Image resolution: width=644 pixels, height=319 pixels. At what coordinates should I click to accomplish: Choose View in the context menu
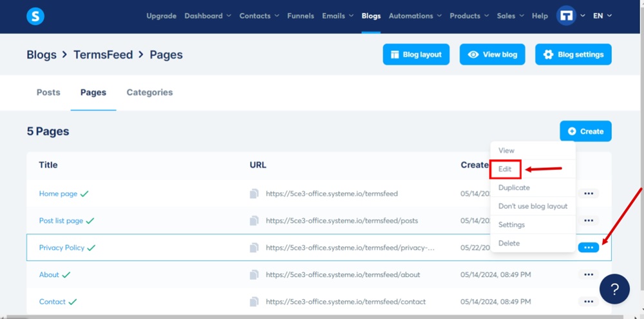click(533, 150)
